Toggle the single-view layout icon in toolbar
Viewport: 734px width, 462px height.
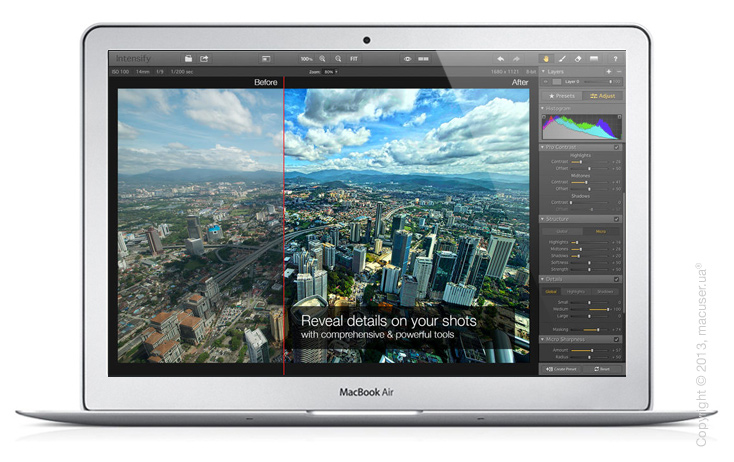266,59
